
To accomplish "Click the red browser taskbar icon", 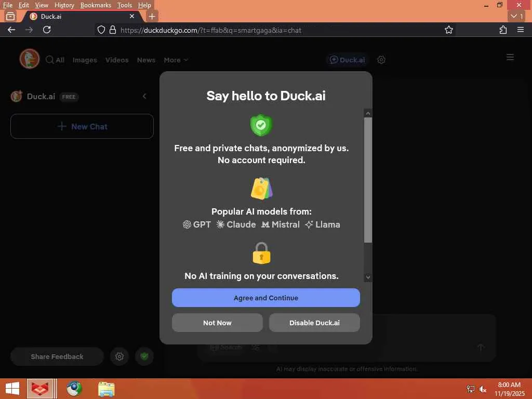I will (x=40, y=389).
